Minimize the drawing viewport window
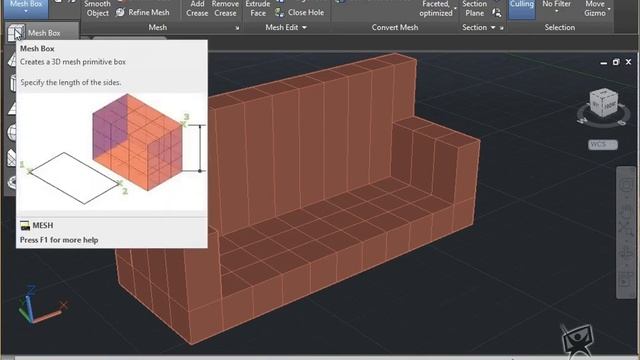 point(603,63)
